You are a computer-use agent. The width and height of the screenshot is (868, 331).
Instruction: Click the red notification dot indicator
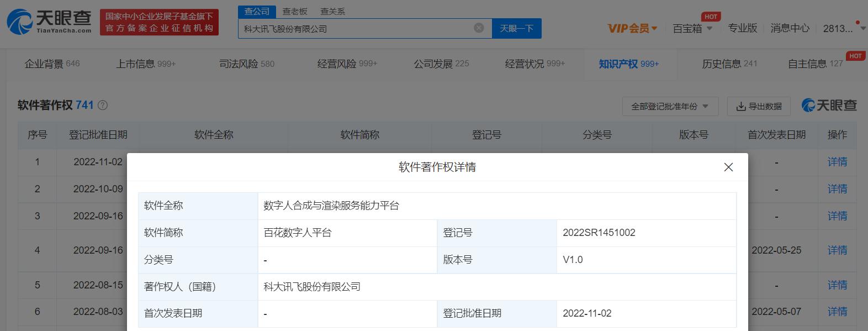tap(858, 23)
